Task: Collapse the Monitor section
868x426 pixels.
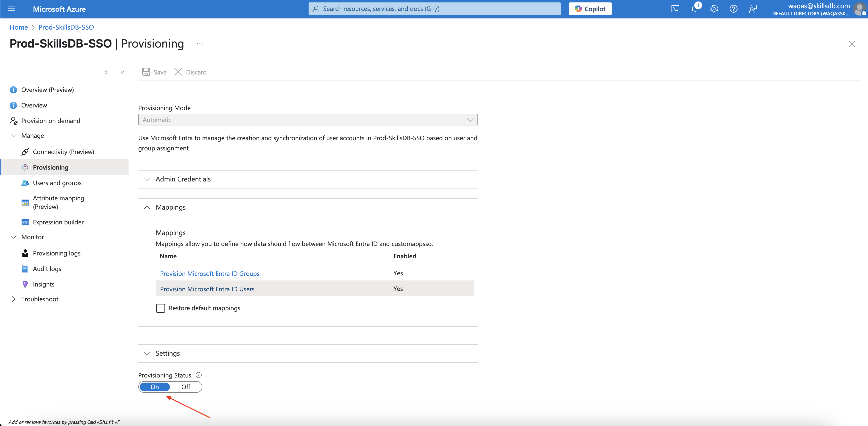Action: (32, 237)
